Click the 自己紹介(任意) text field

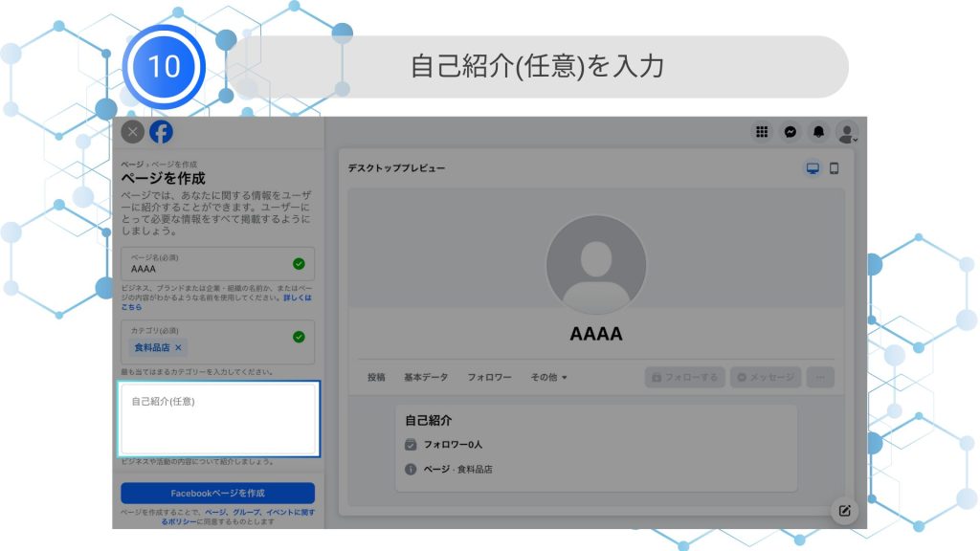coord(218,419)
